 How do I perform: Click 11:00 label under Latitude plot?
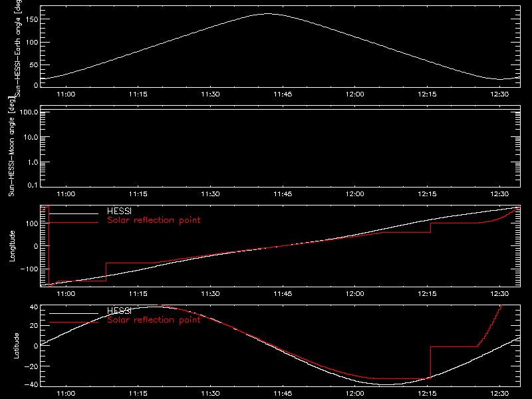pos(66,394)
